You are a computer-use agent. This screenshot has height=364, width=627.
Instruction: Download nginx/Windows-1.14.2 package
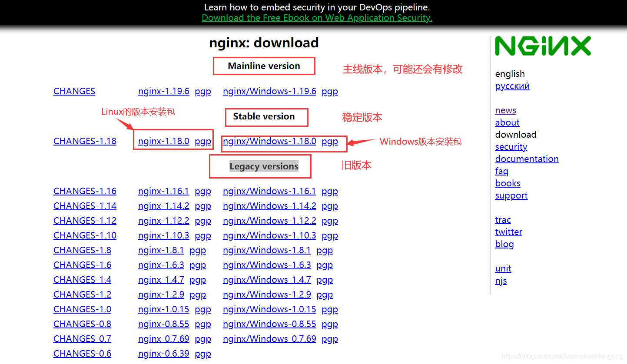(x=269, y=206)
